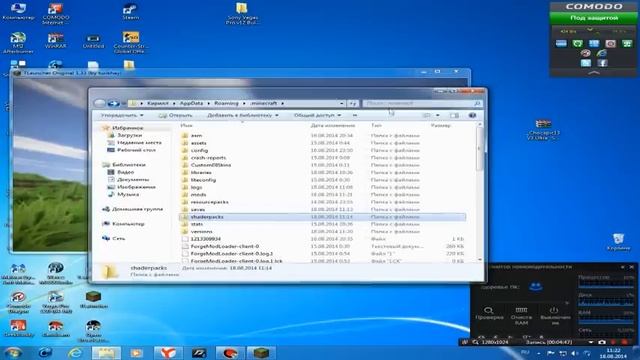640x360 pixels.
Task: Open Windows Explorer on the taskbar
Action: click(106, 353)
